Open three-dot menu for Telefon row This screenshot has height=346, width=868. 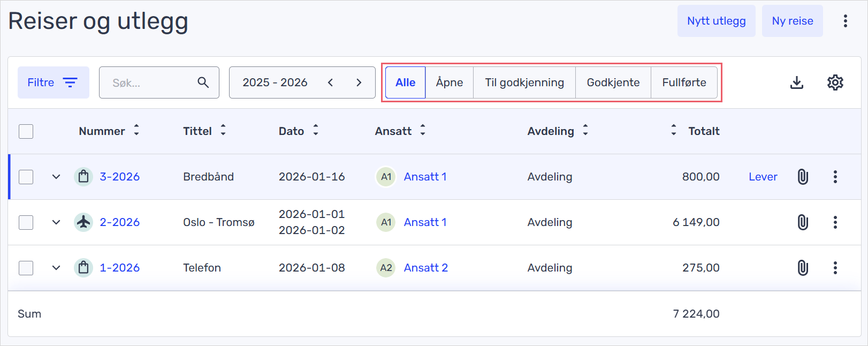click(x=835, y=268)
